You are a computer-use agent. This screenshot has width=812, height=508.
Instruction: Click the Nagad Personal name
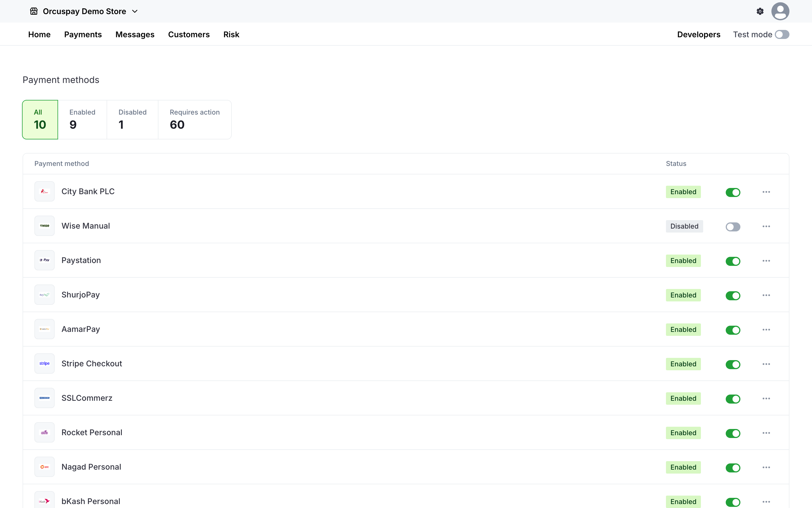(x=91, y=467)
